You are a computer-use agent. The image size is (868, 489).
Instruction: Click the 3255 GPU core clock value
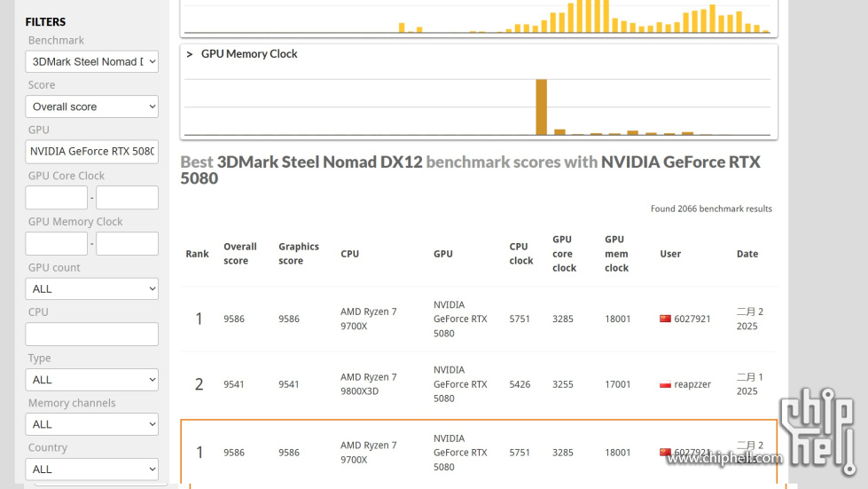point(562,383)
